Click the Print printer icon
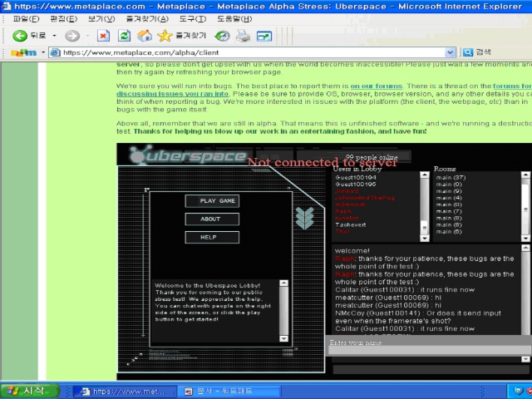 click(x=243, y=36)
